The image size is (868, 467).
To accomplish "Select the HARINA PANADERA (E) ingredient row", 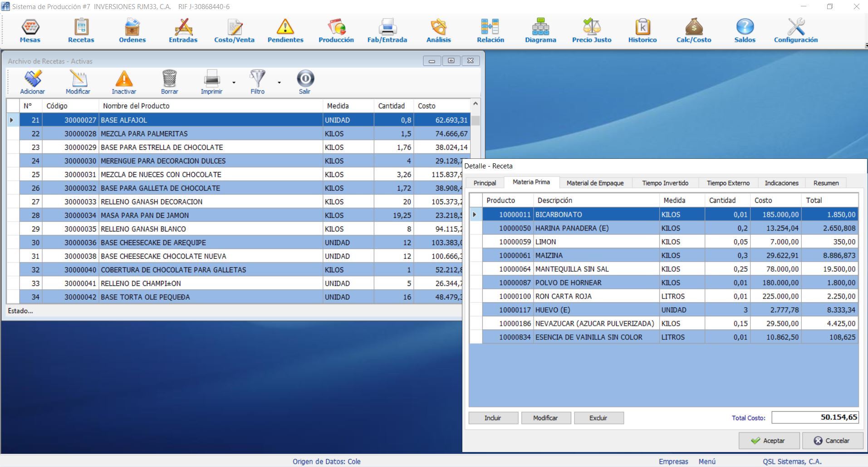I will pos(664,228).
